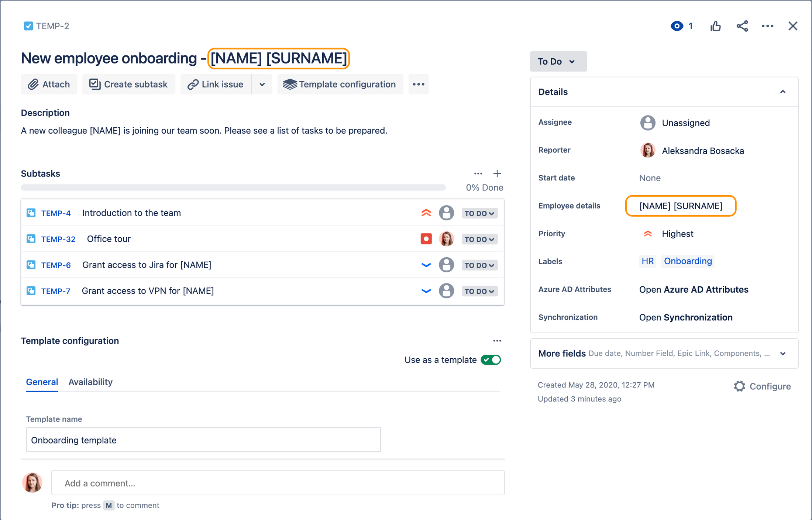Image resolution: width=812 pixels, height=520 pixels.
Task: Click the Configure gear icon
Action: [739, 386]
